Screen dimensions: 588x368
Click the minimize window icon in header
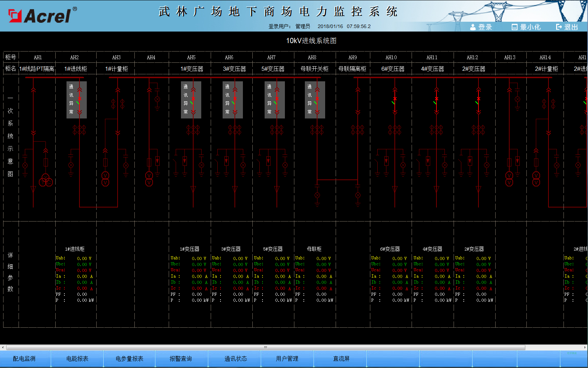[514, 27]
